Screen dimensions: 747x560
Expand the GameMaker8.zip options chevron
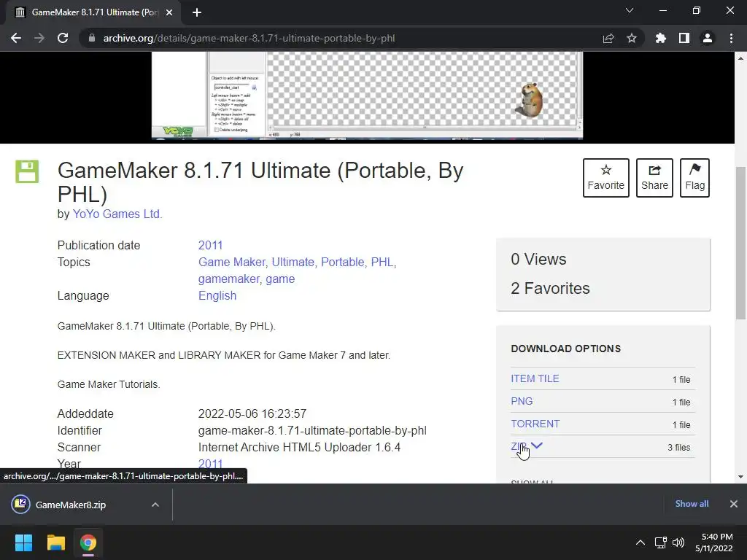(155, 505)
